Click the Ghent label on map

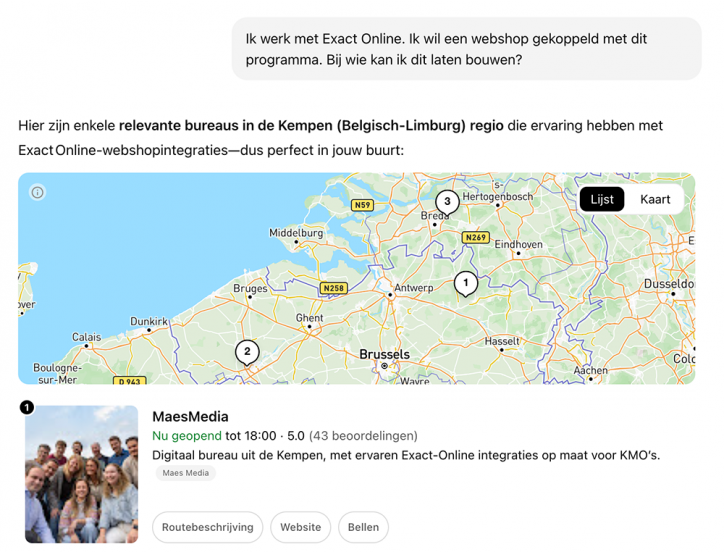pos(309,318)
